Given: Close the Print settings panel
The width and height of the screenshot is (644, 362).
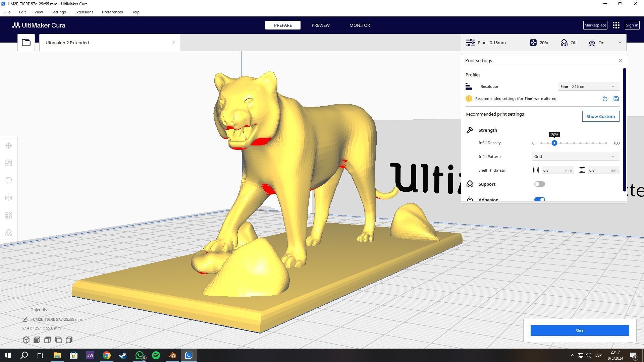Looking at the screenshot, I should tap(621, 61).
